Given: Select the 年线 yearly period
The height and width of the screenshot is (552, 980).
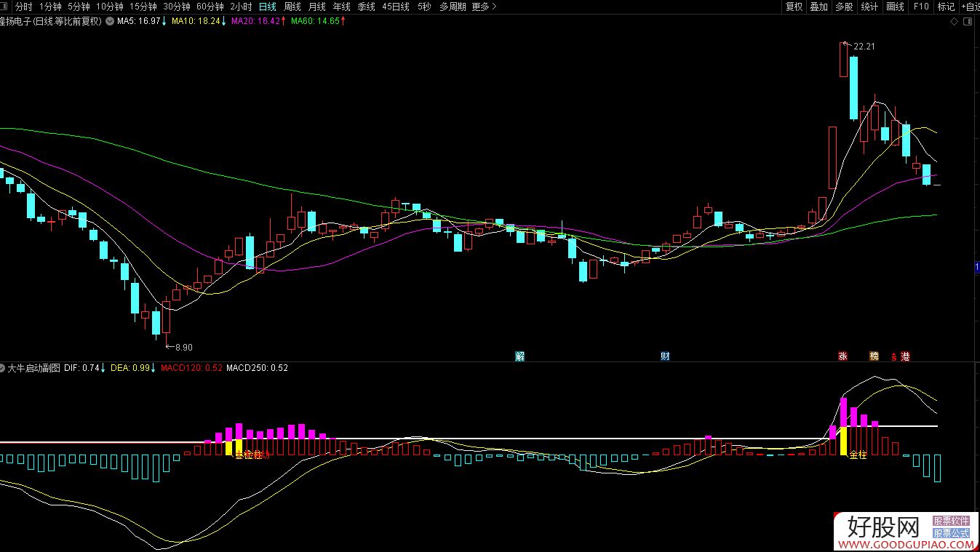Looking at the screenshot, I should point(341,7).
